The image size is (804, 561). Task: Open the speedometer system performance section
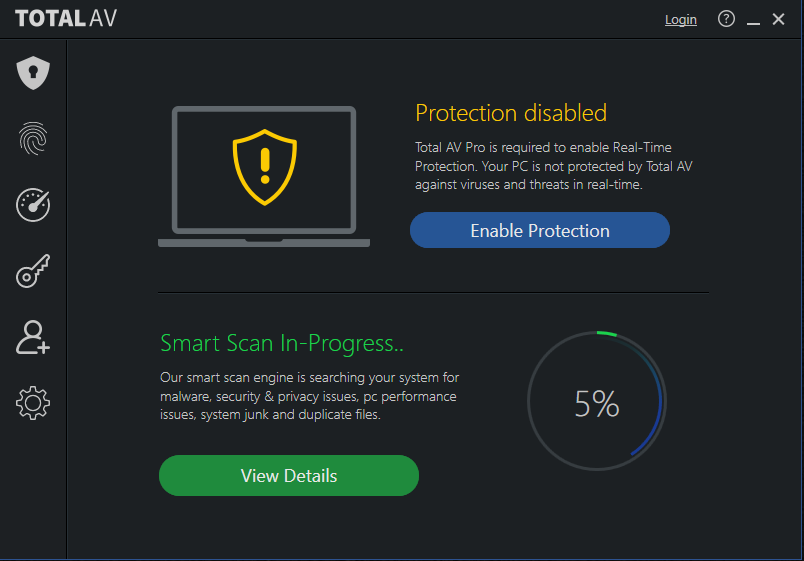[33, 205]
